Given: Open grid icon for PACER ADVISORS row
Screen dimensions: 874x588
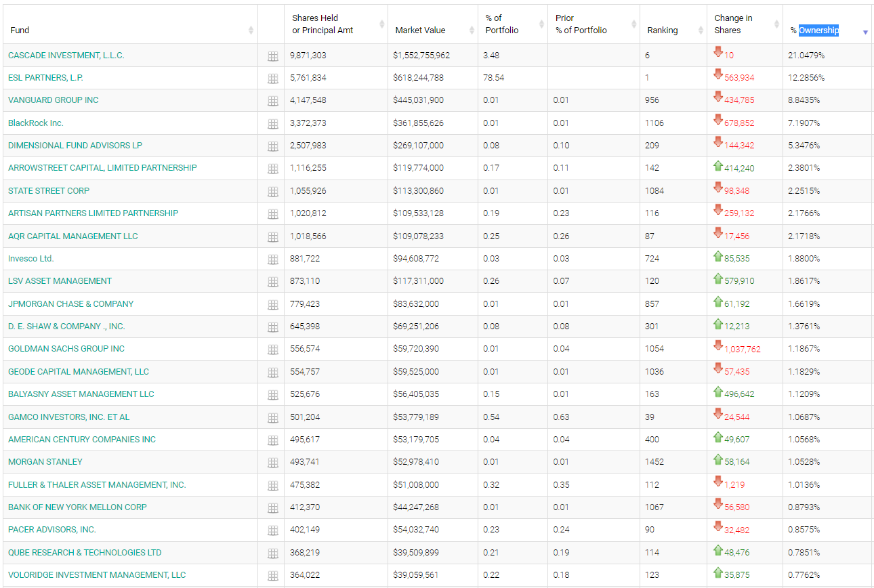Looking at the screenshot, I should [273, 530].
